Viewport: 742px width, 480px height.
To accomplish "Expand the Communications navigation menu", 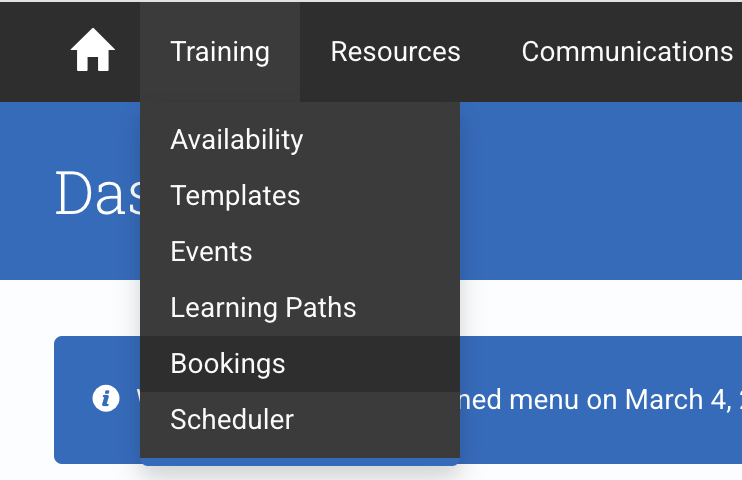I will (x=627, y=52).
